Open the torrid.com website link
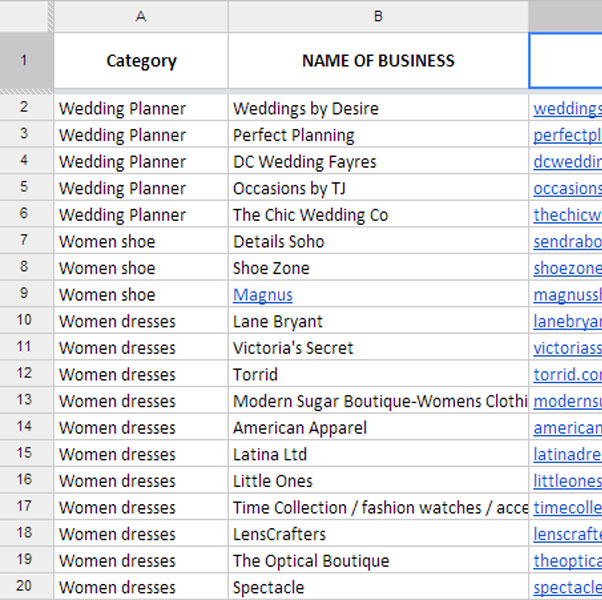Screen dimensions: 602x600 pyautogui.click(x=567, y=375)
